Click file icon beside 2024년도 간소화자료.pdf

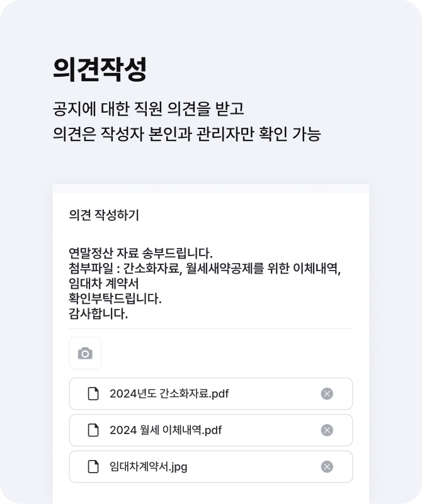pos(93,394)
